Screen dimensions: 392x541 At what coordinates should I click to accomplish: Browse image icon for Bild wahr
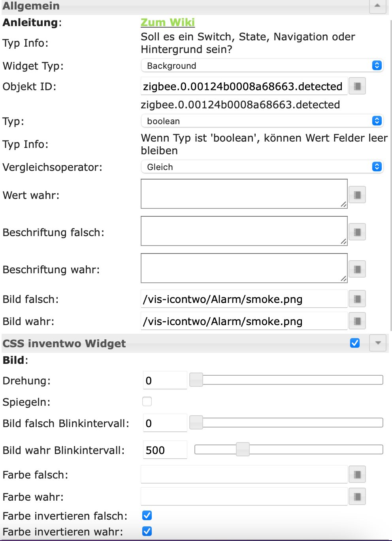[x=357, y=321]
